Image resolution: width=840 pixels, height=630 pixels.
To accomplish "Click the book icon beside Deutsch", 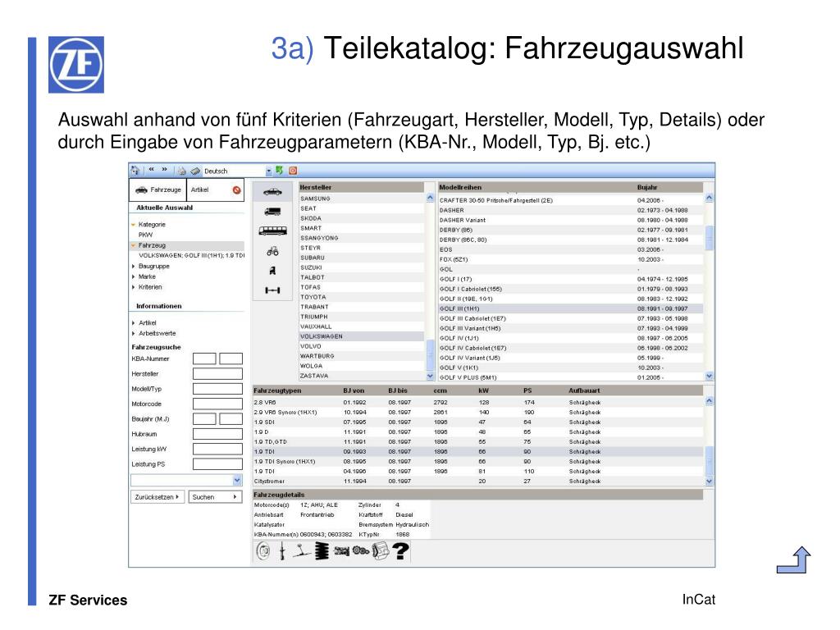I will pos(195,171).
